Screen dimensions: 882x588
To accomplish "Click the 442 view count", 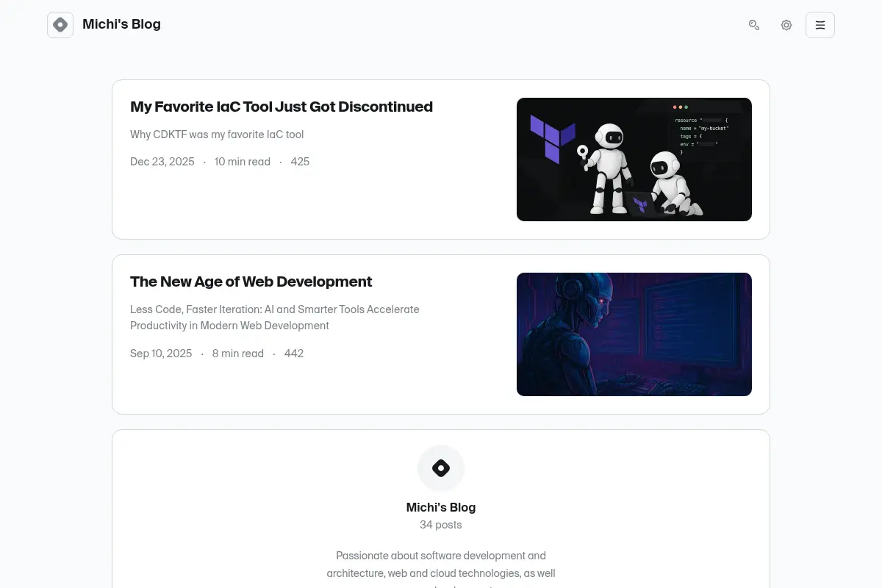I will coord(294,354).
